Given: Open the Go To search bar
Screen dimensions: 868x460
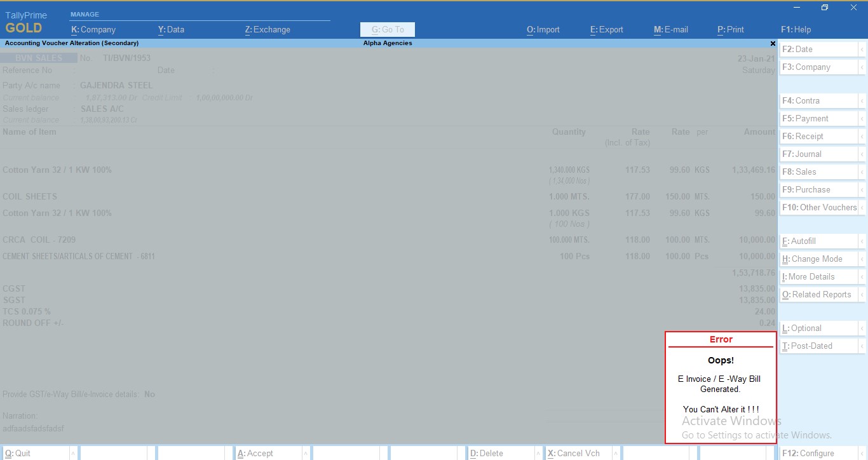Looking at the screenshot, I should (x=388, y=29).
